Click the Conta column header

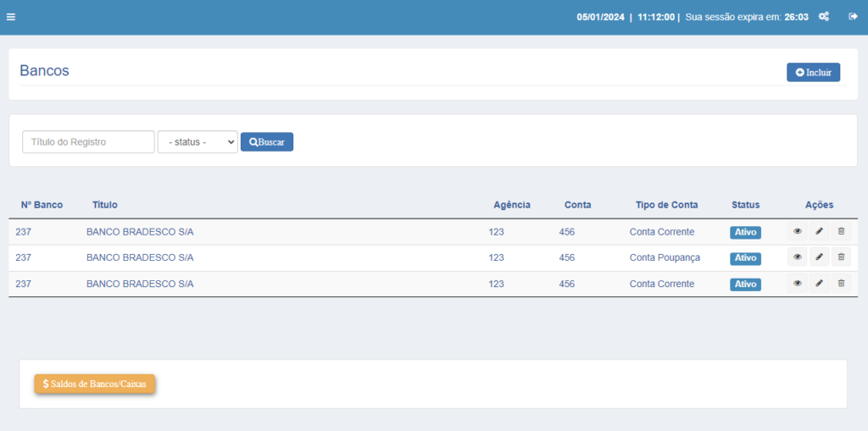point(578,205)
